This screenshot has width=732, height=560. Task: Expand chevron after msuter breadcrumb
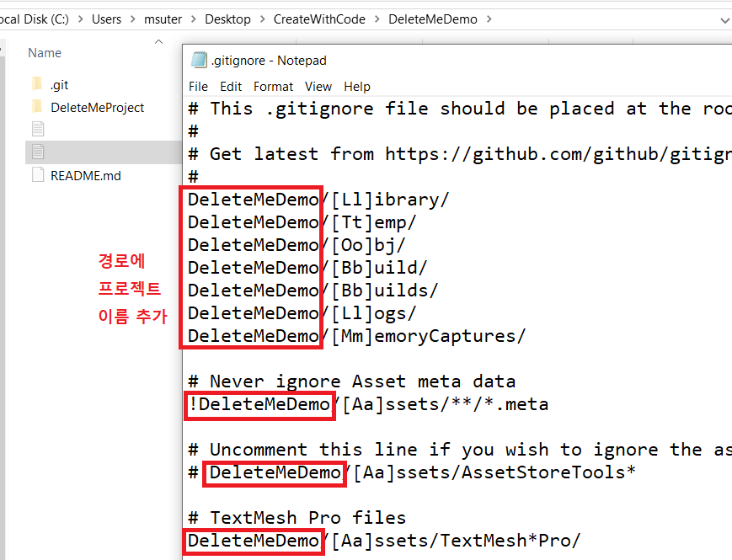coord(193,19)
